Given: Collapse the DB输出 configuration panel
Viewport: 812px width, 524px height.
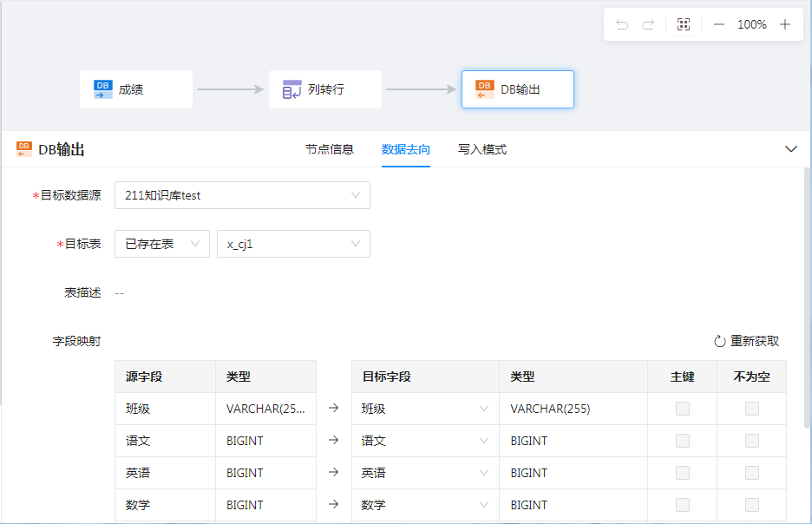Looking at the screenshot, I should (791, 149).
